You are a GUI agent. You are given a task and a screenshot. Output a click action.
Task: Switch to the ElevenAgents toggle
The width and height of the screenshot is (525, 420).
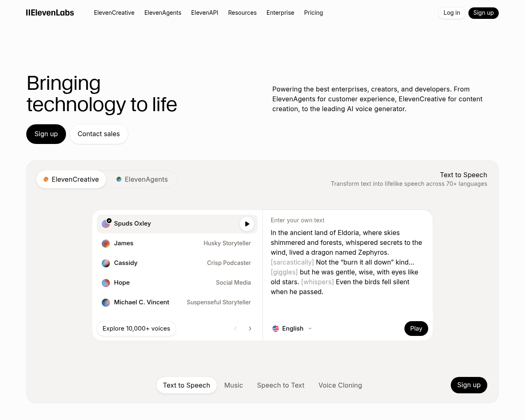point(142,179)
